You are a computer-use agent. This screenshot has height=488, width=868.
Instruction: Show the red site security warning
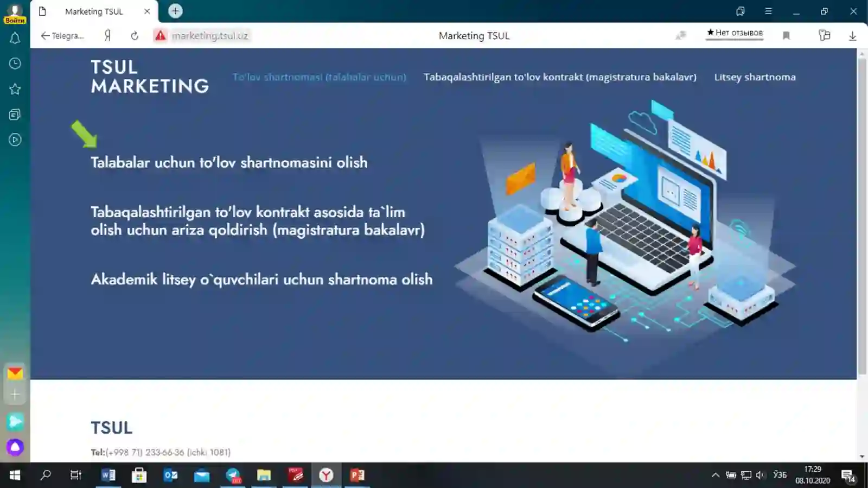160,36
